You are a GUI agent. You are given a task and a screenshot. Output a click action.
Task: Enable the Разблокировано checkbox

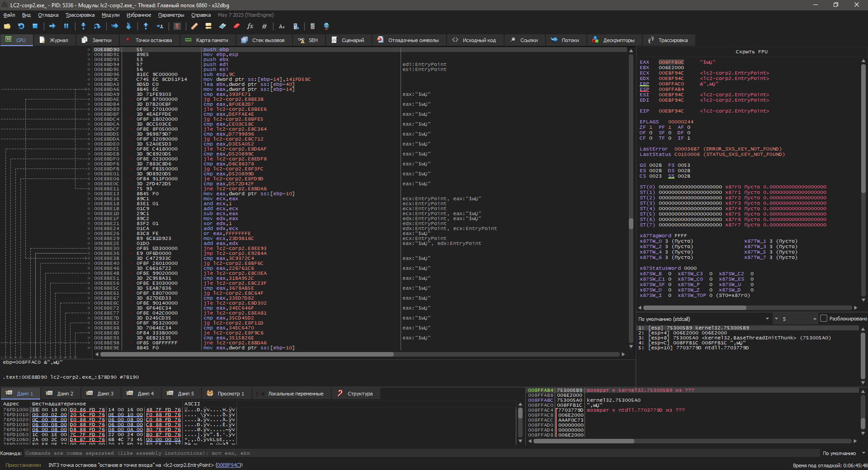(x=824, y=319)
